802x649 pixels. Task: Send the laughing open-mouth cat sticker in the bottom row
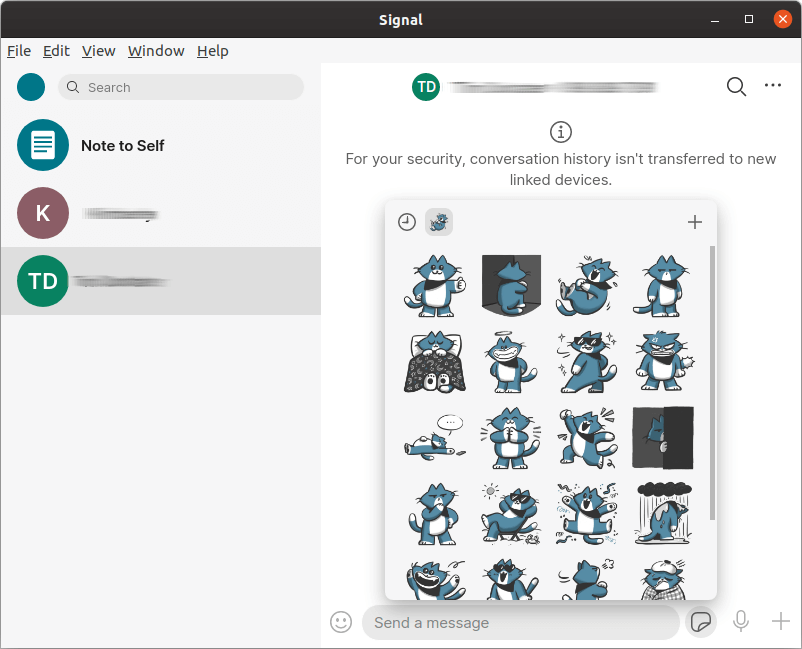435,579
